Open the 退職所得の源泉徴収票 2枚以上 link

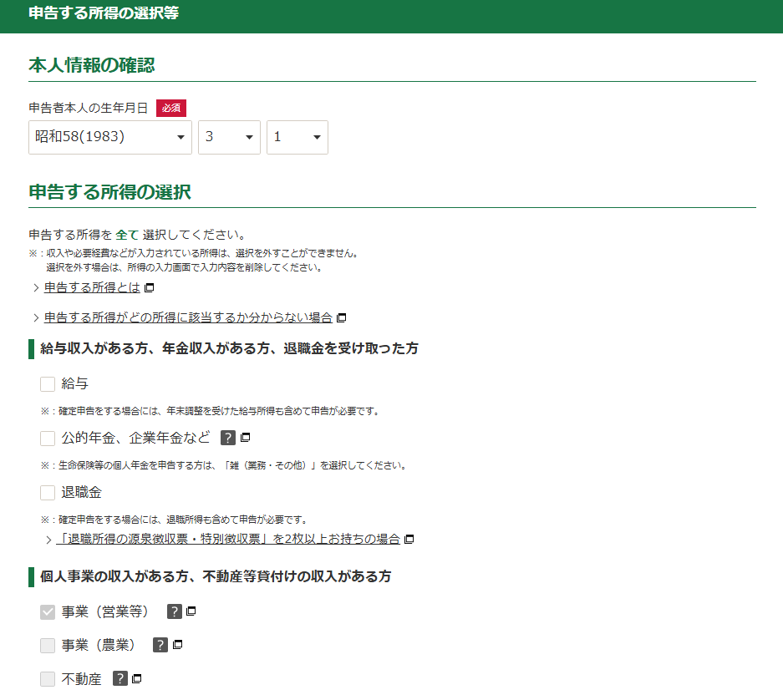click(227, 539)
